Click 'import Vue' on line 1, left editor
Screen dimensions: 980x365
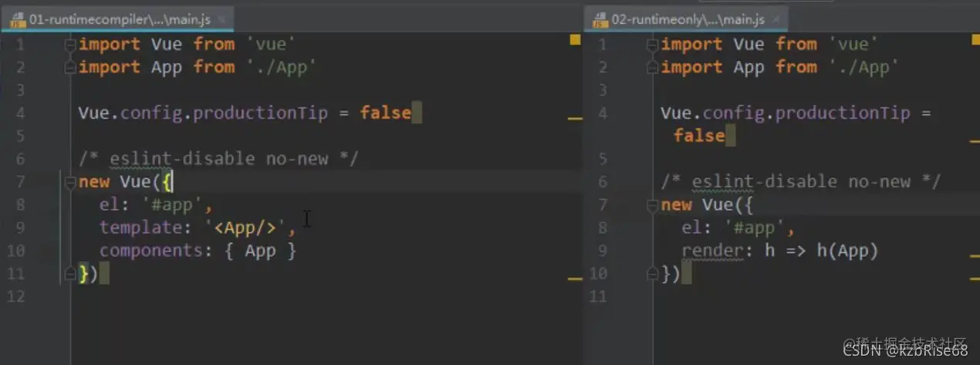pyautogui.click(x=130, y=45)
